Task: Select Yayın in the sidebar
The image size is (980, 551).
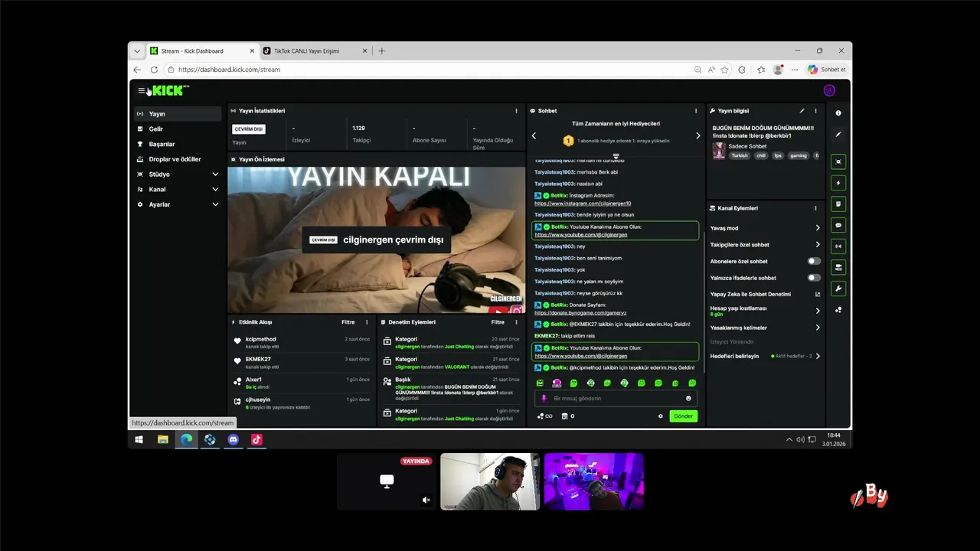Action: point(178,114)
